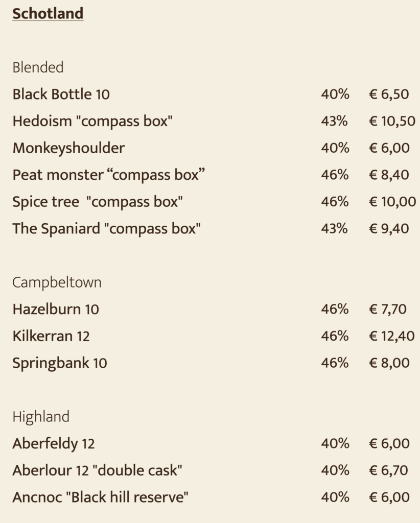Click the € 6,70 Aberlour price
The height and width of the screenshot is (523, 420).
coord(388,470)
